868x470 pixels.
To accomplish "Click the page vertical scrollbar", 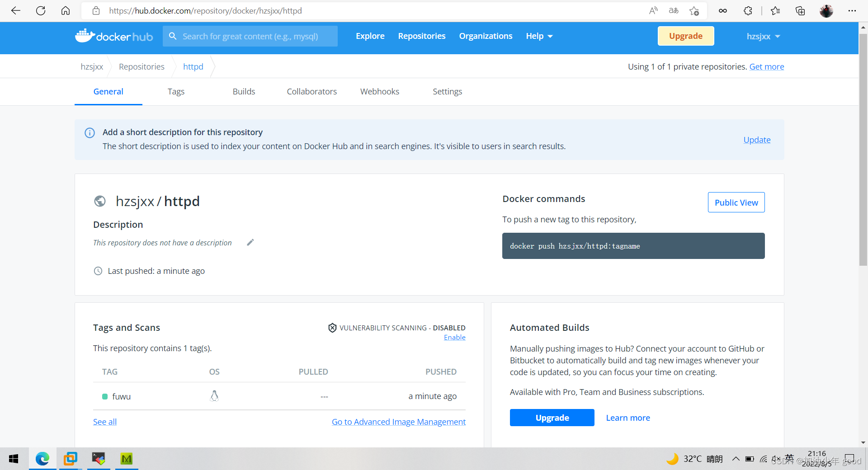I will 863,149.
